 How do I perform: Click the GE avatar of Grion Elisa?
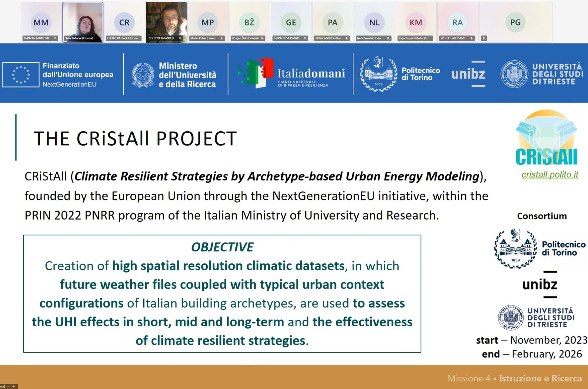click(291, 22)
